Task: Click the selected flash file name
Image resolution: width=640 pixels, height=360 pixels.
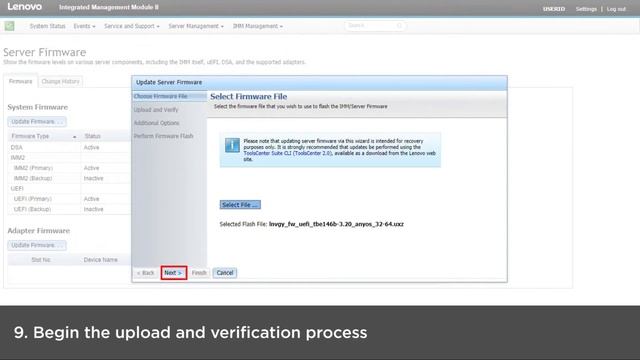Action: 336,224
